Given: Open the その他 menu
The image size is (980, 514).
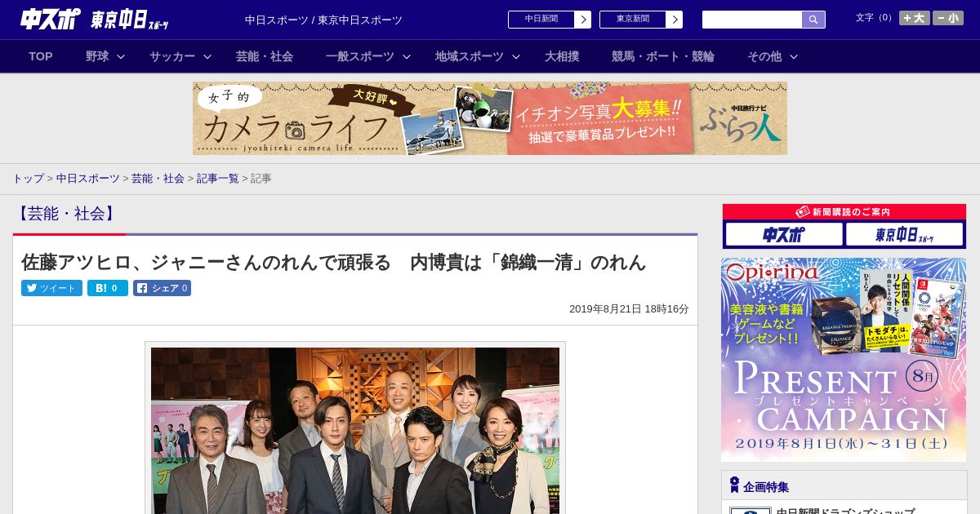Looking at the screenshot, I should 764,56.
